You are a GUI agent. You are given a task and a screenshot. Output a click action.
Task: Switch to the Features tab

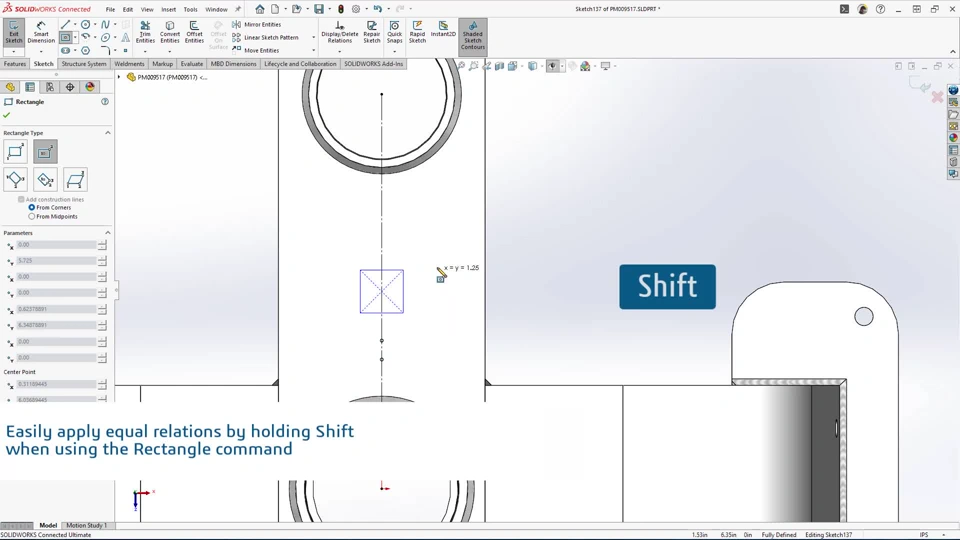pyautogui.click(x=15, y=64)
